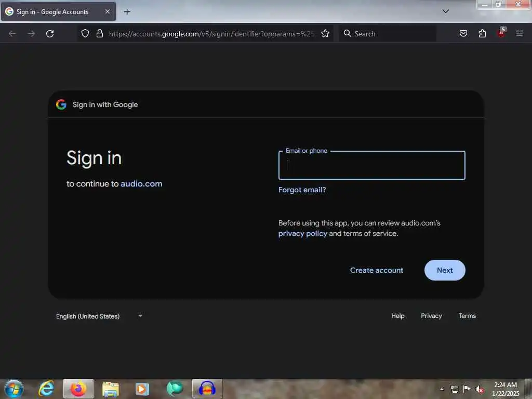Open the Help footer link
This screenshot has height=399, width=532.
[397, 315]
